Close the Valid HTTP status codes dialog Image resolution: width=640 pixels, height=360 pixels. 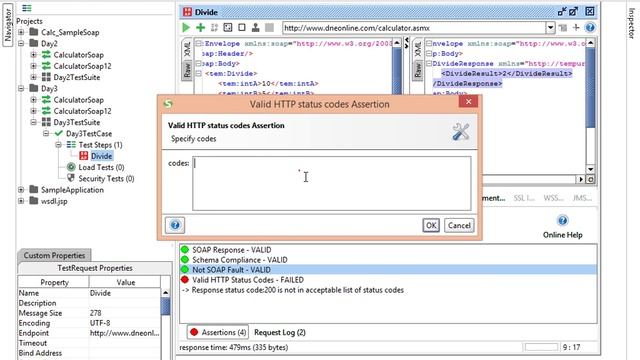pyautogui.click(x=468, y=101)
